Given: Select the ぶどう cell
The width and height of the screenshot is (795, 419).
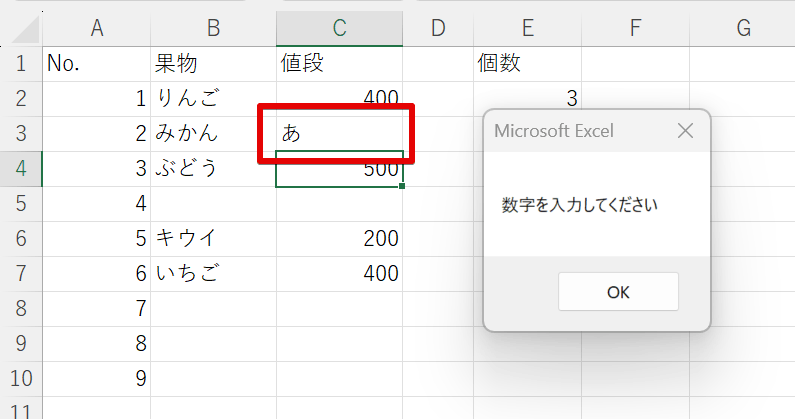Looking at the screenshot, I should point(213,169).
